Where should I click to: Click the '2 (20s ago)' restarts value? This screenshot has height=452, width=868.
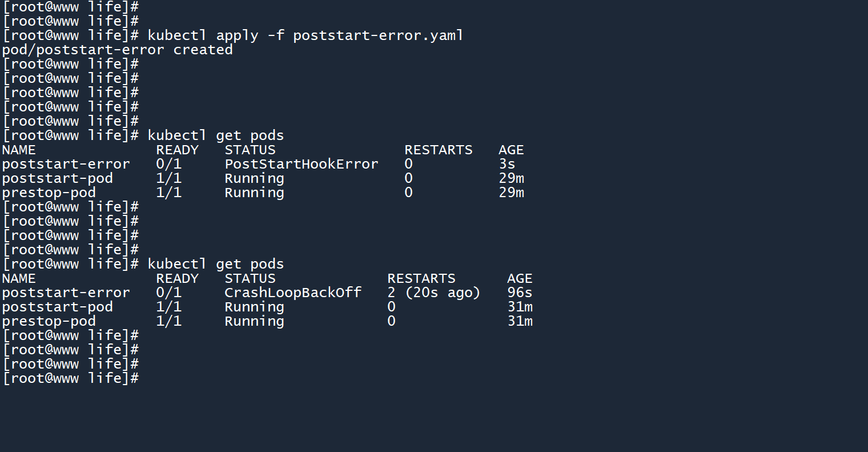point(433,293)
